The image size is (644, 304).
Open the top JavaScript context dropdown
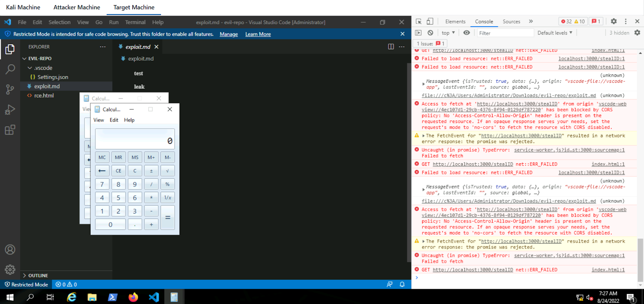pyautogui.click(x=448, y=33)
